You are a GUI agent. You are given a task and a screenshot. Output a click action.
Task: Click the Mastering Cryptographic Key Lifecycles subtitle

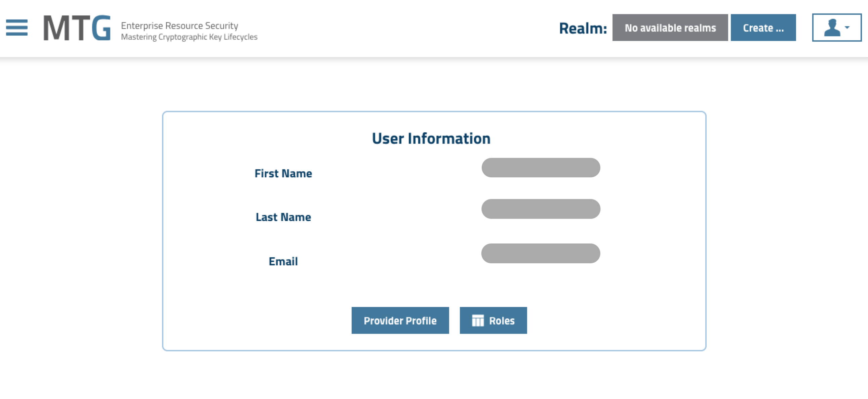coord(189,37)
